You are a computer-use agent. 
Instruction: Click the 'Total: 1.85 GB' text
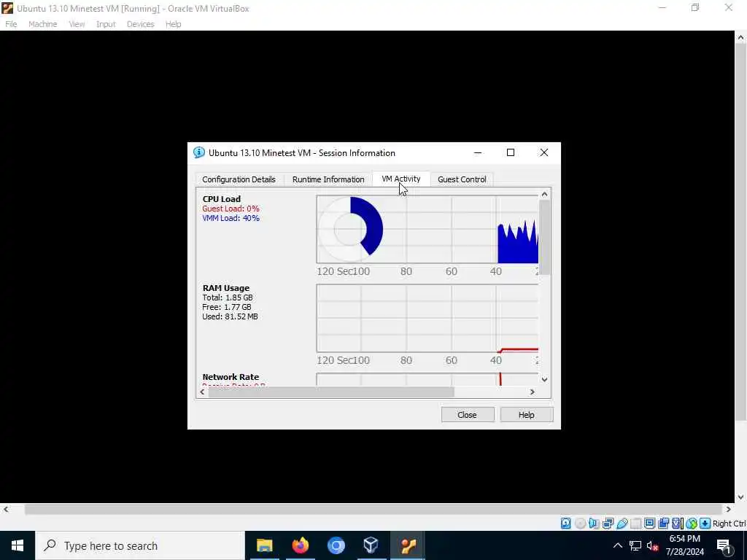[228, 297]
